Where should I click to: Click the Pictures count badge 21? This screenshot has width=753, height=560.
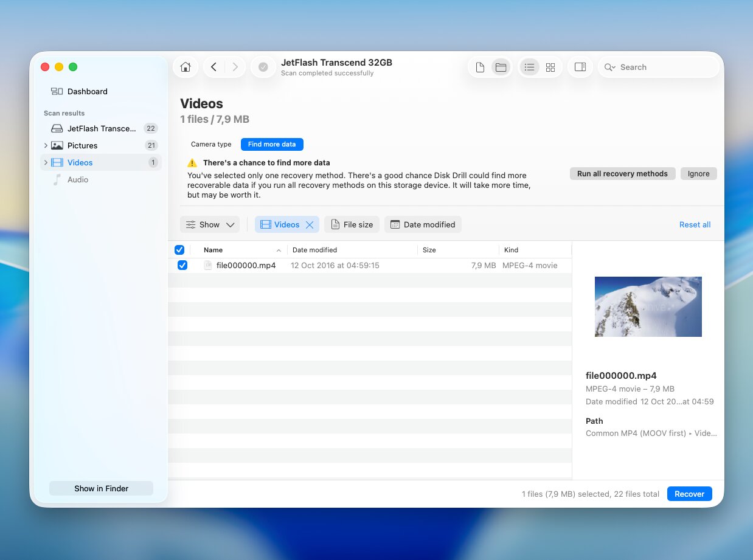[x=151, y=145]
